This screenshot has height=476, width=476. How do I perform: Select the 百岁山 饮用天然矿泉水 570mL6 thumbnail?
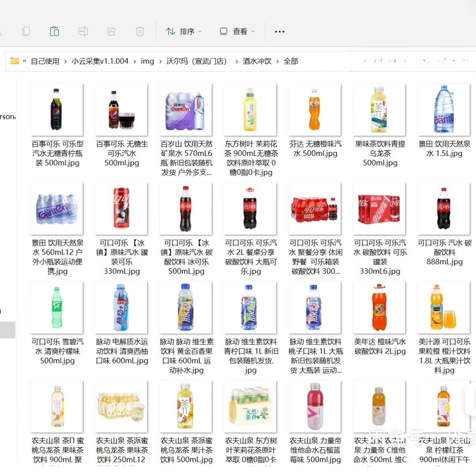pos(186,109)
